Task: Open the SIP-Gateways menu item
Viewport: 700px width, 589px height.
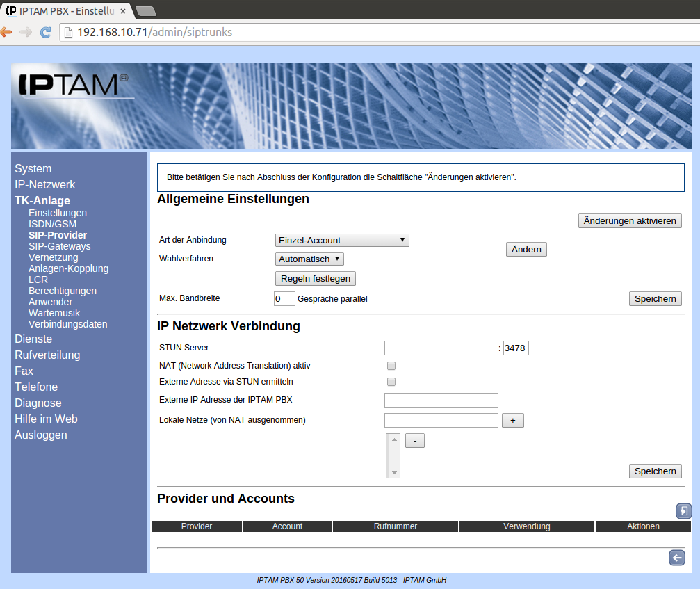Action: click(x=59, y=246)
